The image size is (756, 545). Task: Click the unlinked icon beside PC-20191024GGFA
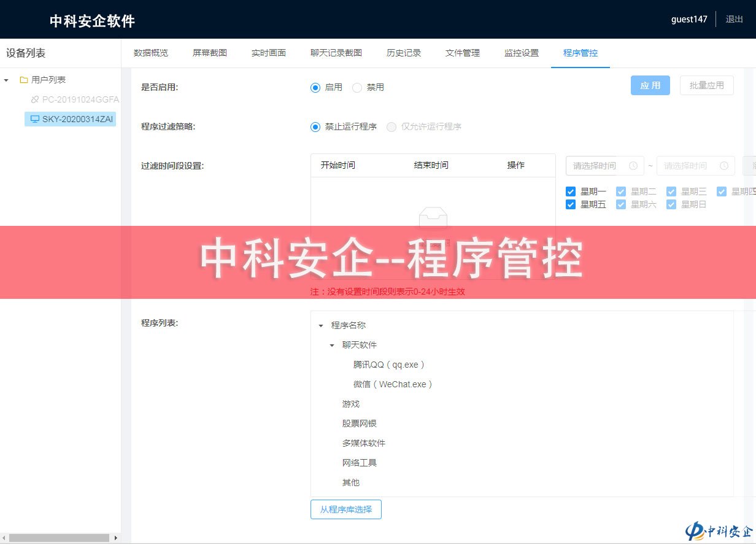coord(35,99)
